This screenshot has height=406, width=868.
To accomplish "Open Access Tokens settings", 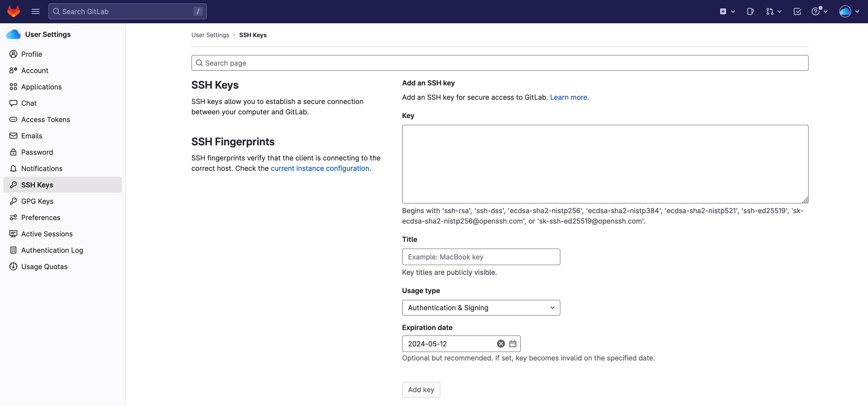I will point(46,119).
